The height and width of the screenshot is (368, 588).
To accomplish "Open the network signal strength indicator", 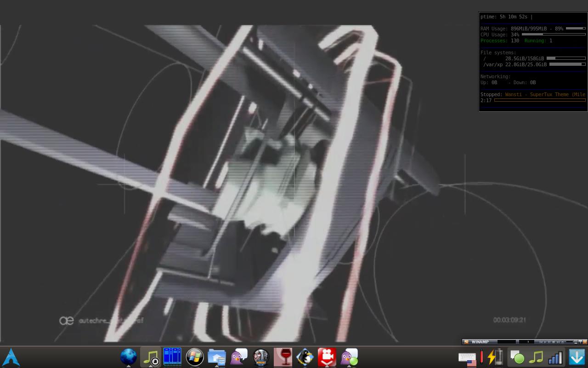I will point(555,357).
